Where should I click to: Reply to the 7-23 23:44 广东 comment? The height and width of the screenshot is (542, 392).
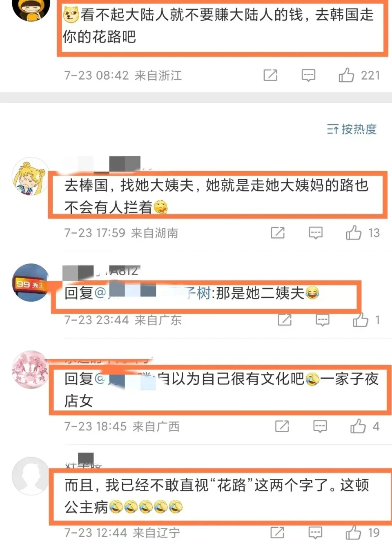(323, 320)
